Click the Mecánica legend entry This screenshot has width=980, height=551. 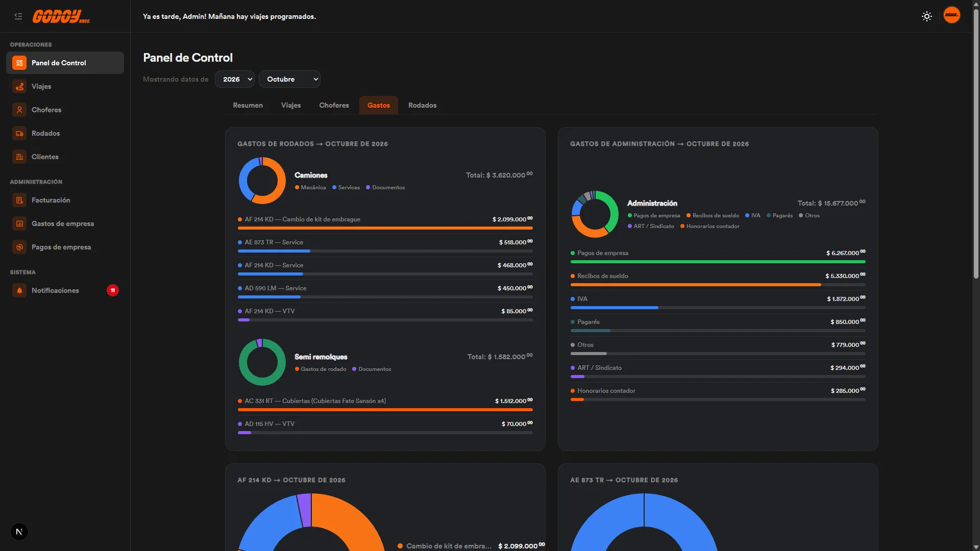coord(310,187)
